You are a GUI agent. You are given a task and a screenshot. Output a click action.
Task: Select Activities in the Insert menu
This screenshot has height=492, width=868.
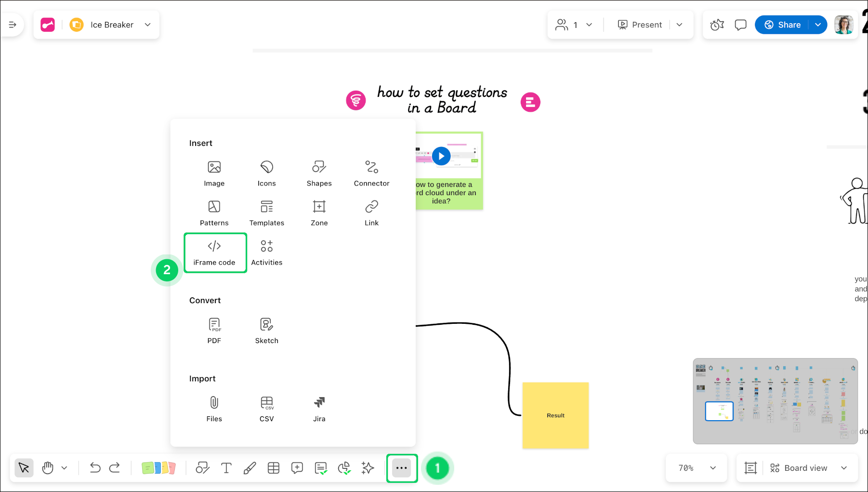click(x=266, y=253)
